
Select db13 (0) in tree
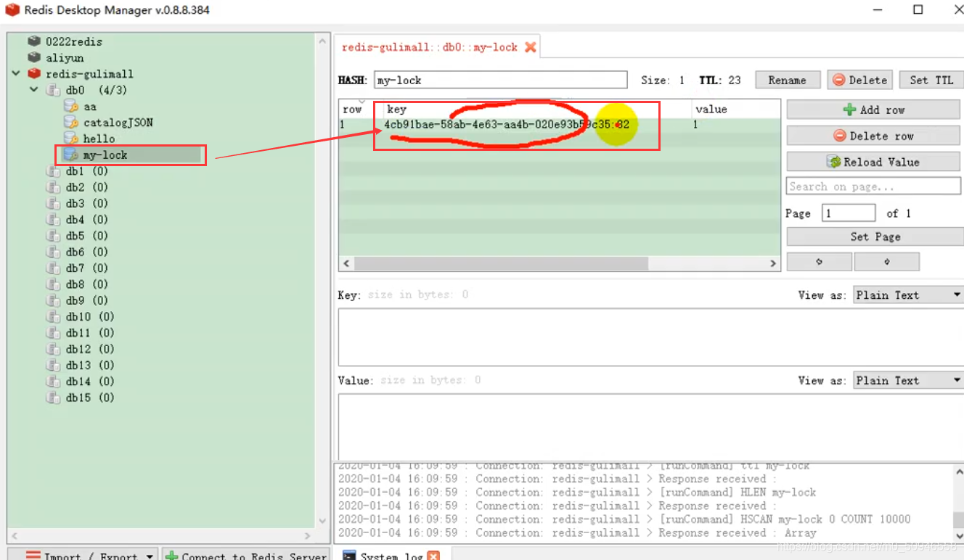tap(90, 365)
